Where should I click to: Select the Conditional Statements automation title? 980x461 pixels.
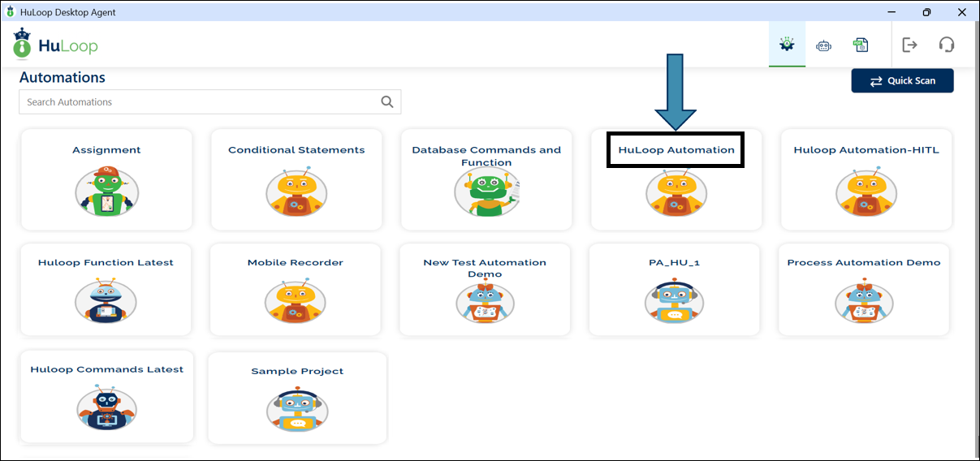[x=296, y=150]
